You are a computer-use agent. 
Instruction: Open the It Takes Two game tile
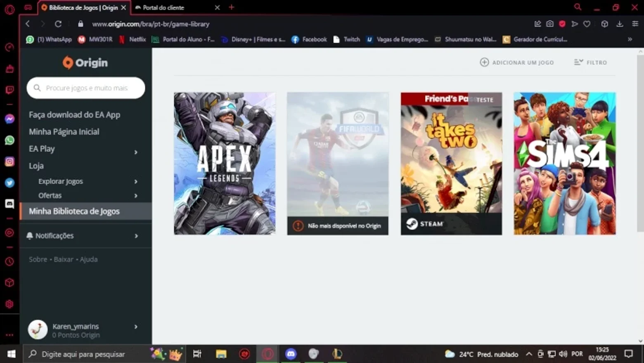451,164
